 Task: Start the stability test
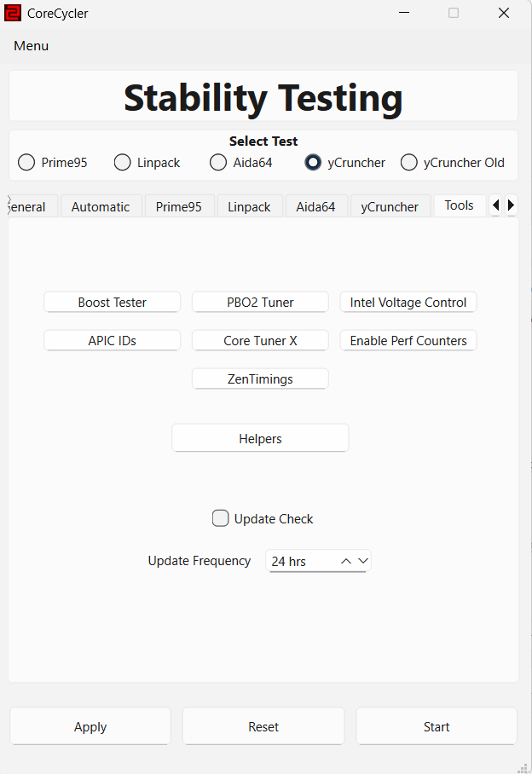point(437,726)
